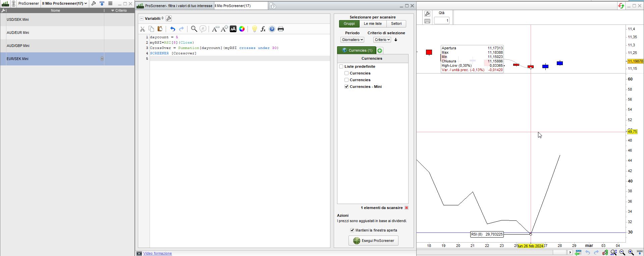Viewport: 644px width, 256px height.
Task: Open the color wheel syntax color picker
Action: [x=242, y=29]
